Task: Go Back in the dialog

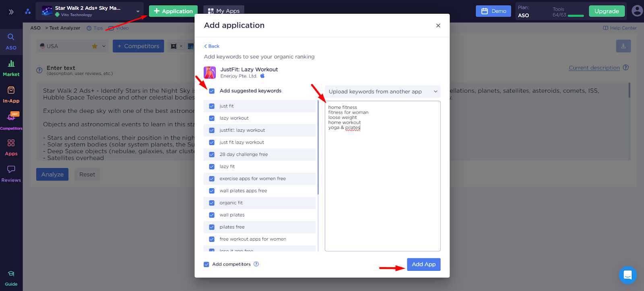Action: [212, 46]
